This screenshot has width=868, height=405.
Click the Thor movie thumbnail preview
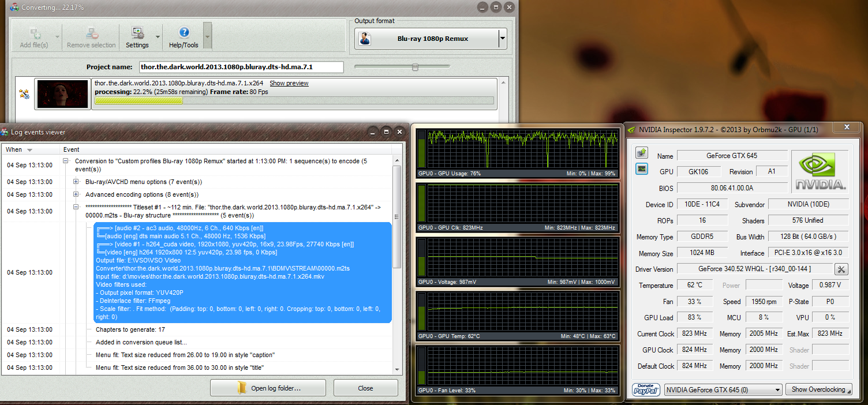[63, 94]
